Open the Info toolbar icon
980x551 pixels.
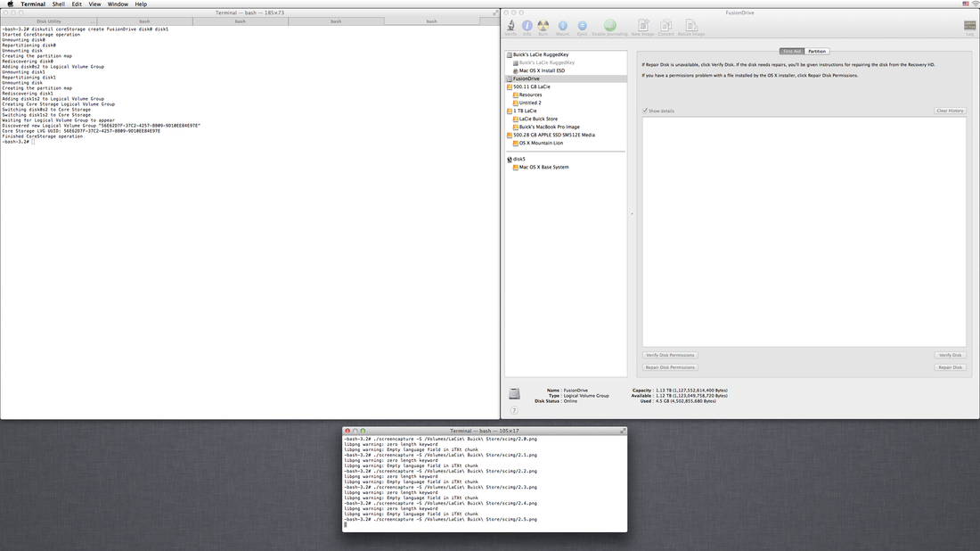527,27
